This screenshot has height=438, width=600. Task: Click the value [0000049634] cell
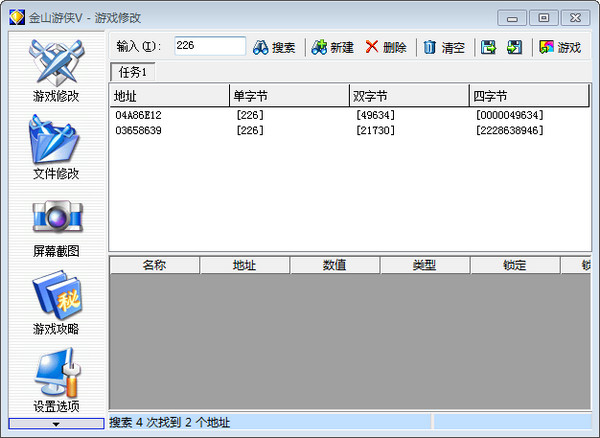[509, 115]
